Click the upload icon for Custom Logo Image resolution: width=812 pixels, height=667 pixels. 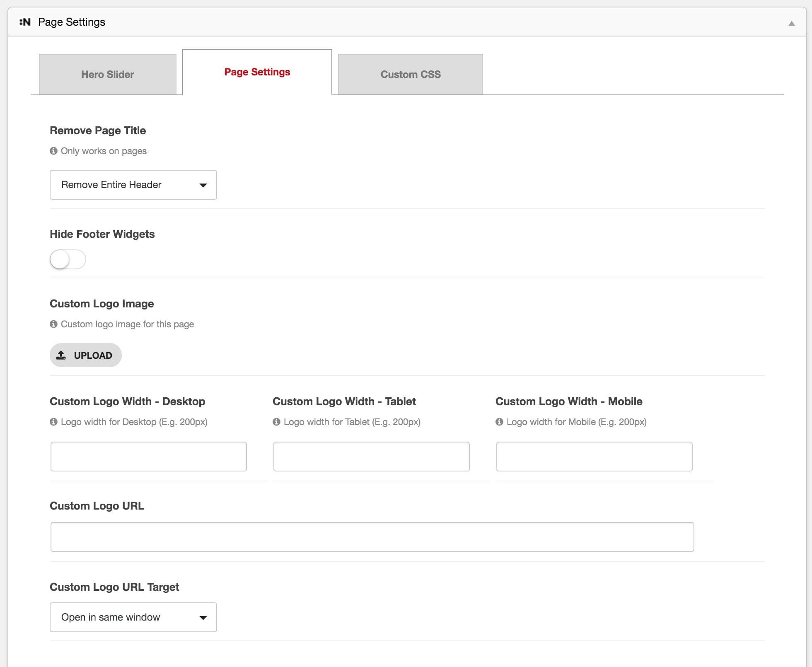pos(61,355)
